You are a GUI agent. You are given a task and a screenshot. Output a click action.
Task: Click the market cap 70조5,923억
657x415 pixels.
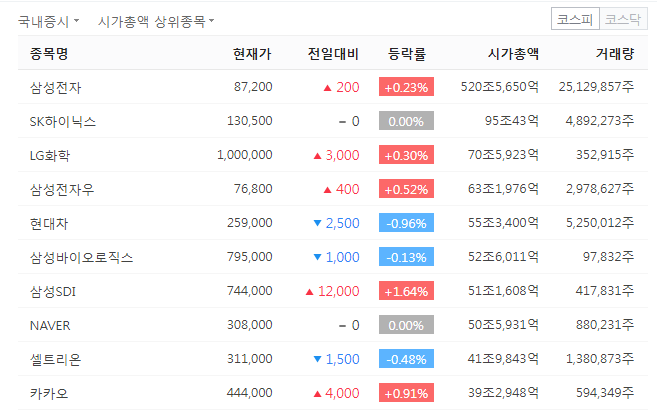tap(503, 155)
